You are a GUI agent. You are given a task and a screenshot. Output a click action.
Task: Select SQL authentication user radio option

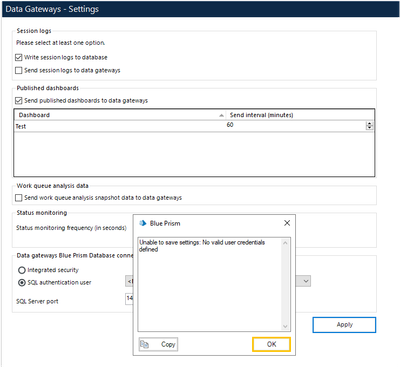[x=22, y=283]
